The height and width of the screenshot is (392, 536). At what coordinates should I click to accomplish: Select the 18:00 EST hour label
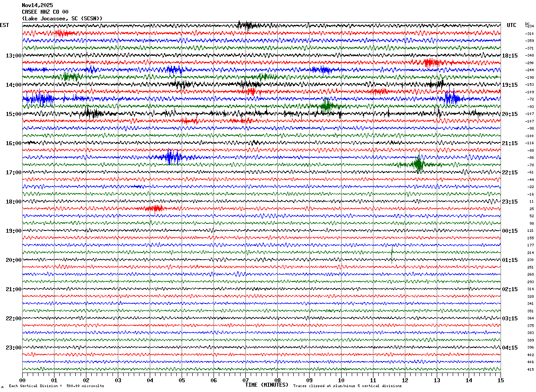(x=14, y=202)
